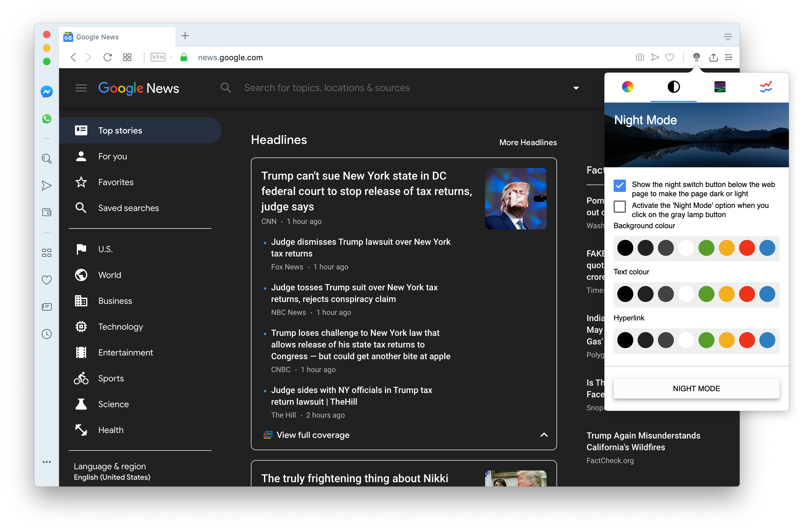This screenshot has width=811, height=532.
Task: Go back with the back arrow
Action: [73, 57]
